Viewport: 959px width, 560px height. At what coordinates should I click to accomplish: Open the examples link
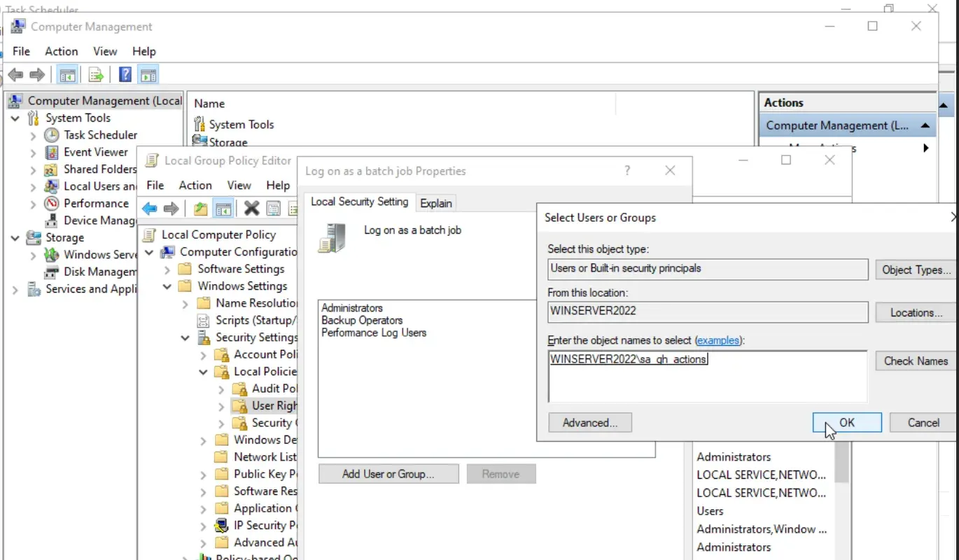pyautogui.click(x=718, y=340)
